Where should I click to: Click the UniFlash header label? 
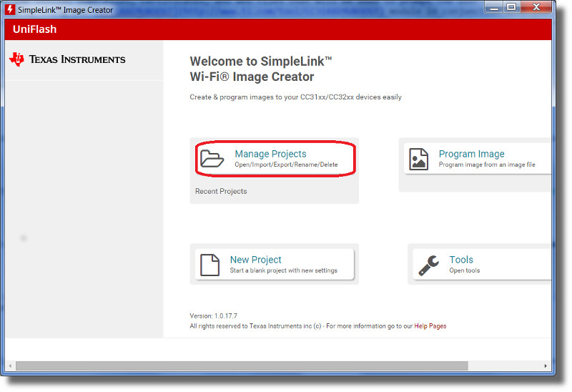click(35, 29)
